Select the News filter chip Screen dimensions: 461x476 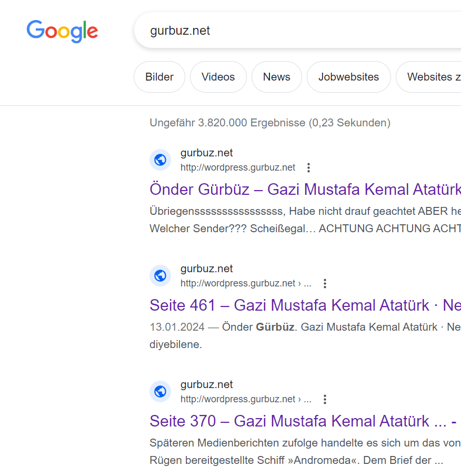click(x=276, y=77)
